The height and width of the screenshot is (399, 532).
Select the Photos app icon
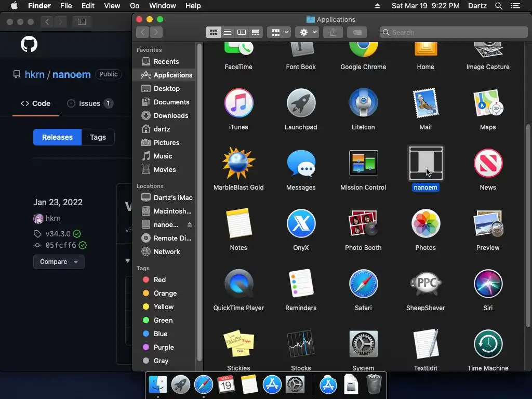click(x=425, y=223)
